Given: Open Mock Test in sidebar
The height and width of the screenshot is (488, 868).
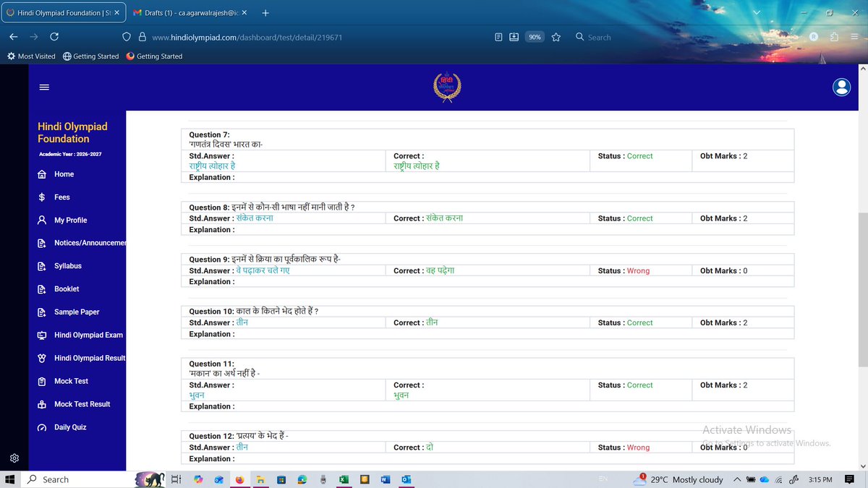Looking at the screenshot, I should coord(71,381).
